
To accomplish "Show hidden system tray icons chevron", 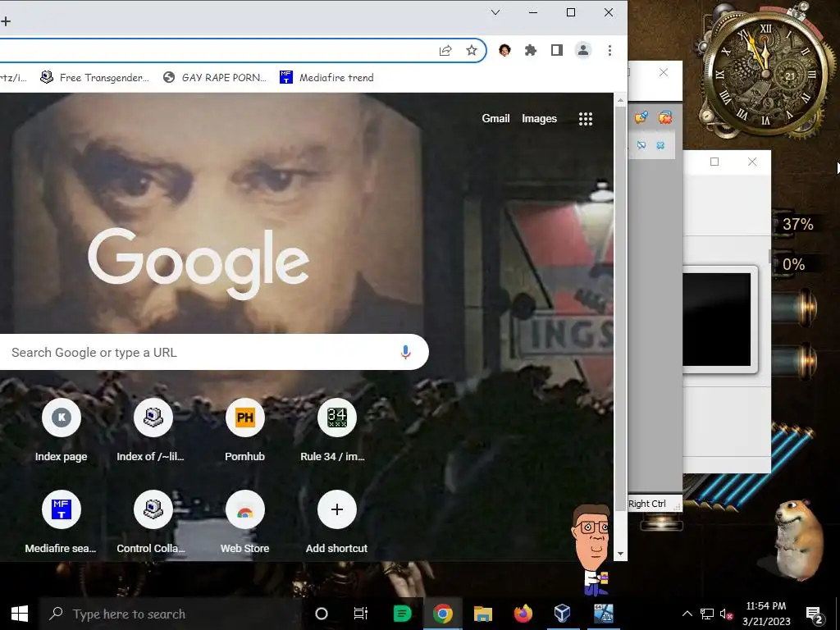I will [x=687, y=614].
